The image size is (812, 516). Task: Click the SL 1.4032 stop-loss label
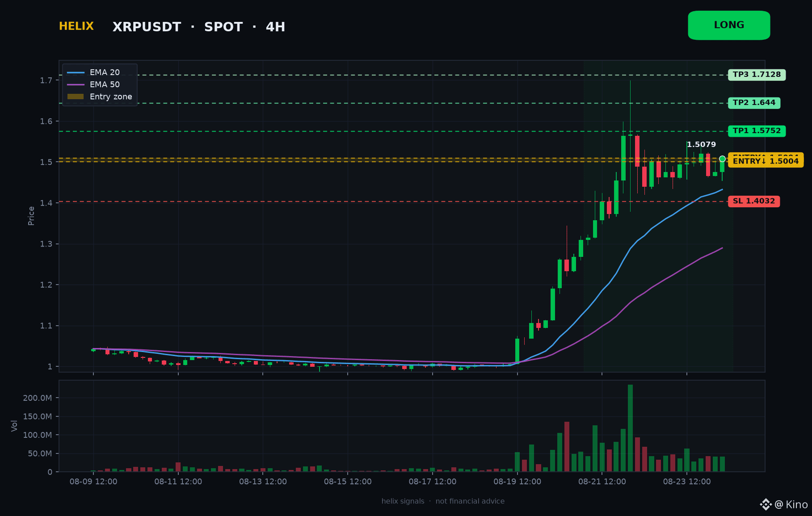[754, 201]
